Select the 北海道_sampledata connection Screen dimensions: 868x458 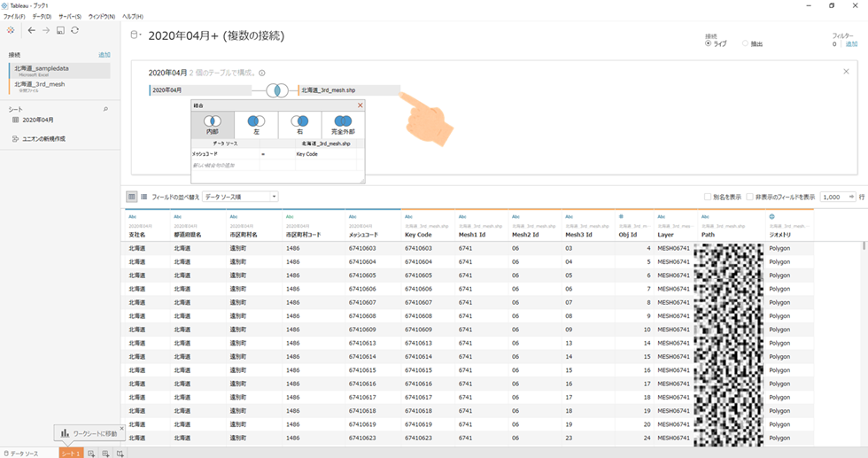coord(59,70)
